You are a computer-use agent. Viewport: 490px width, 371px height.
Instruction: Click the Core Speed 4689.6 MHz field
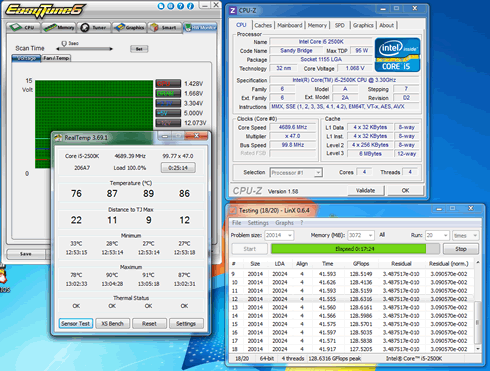[x=293, y=127]
